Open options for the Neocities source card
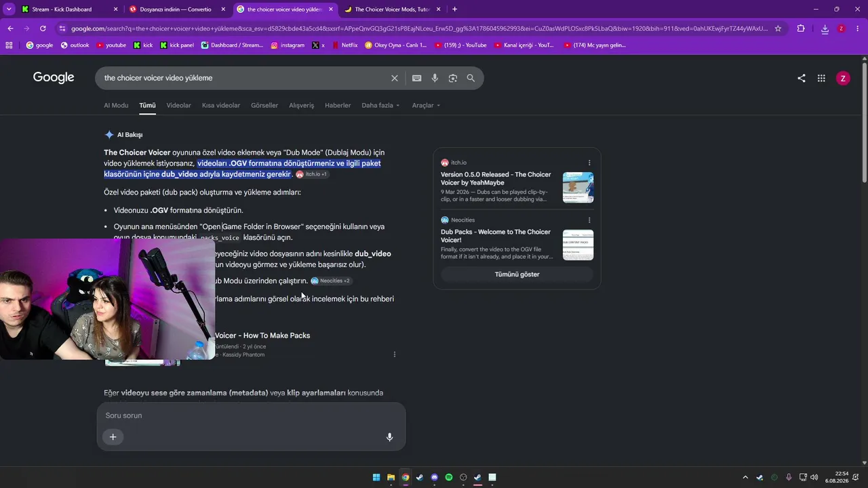The height and width of the screenshot is (488, 868). [589, 220]
